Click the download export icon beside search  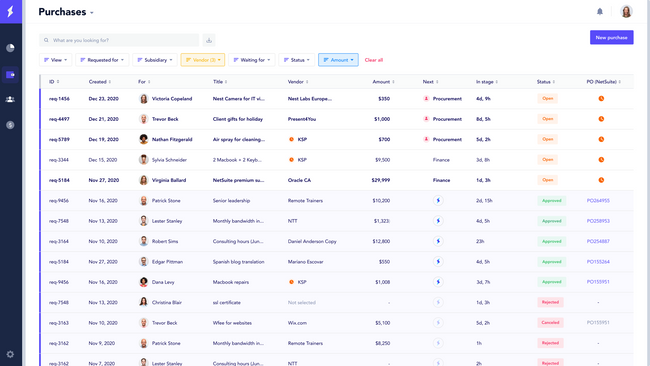[209, 40]
